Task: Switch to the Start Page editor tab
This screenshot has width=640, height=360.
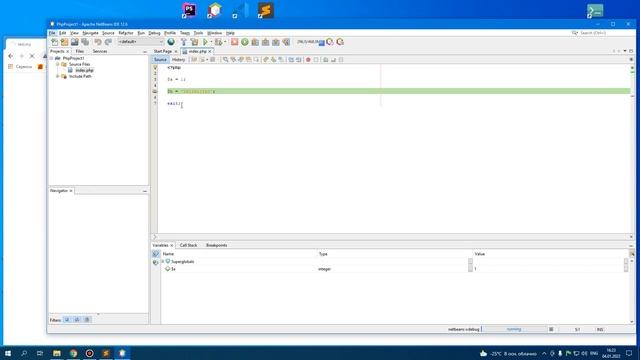Action: coord(162,51)
